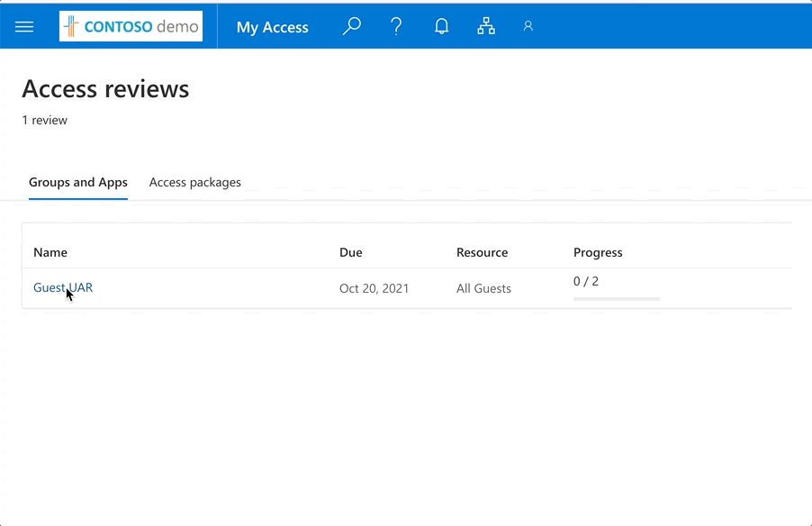
Task: Open the user profile icon
Action: (x=528, y=26)
